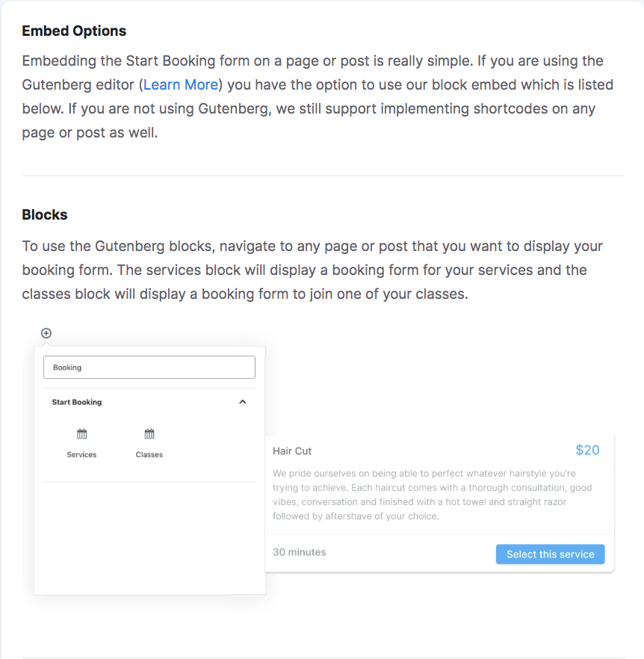Image resolution: width=644 pixels, height=659 pixels.
Task: Choose the Services text label
Action: [x=81, y=455]
